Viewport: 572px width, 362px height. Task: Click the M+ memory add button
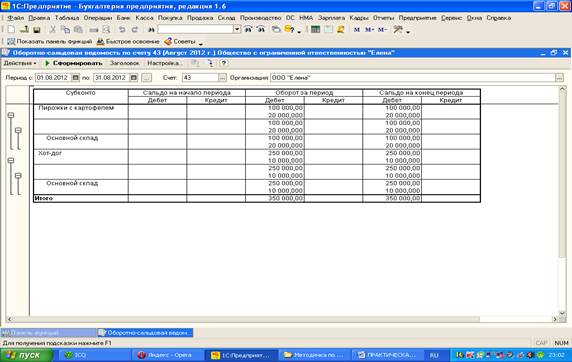click(369, 30)
